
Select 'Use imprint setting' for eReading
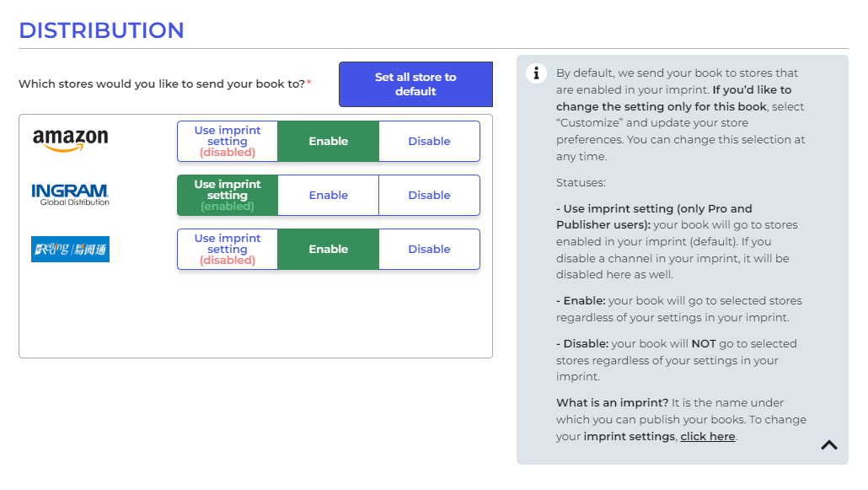pos(227,249)
